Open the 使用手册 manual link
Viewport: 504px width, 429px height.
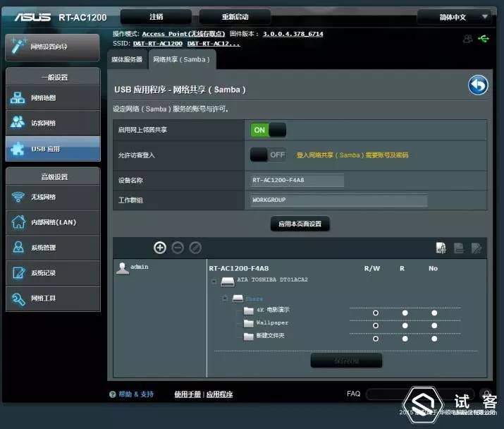(188, 394)
